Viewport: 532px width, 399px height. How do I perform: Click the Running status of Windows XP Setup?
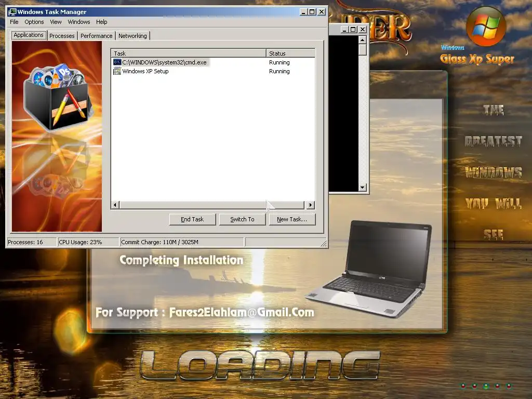279,71
